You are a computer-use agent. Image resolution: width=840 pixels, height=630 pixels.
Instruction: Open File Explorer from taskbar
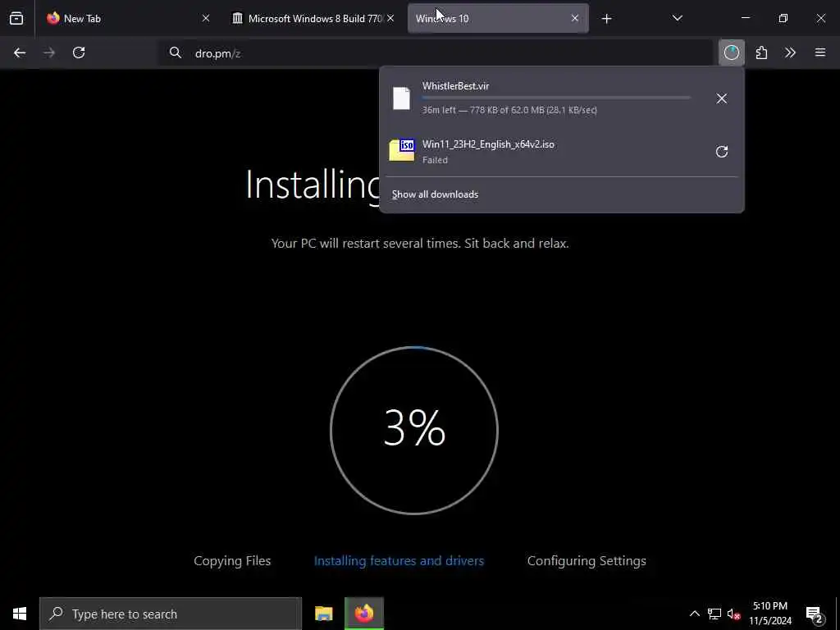pyautogui.click(x=323, y=614)
